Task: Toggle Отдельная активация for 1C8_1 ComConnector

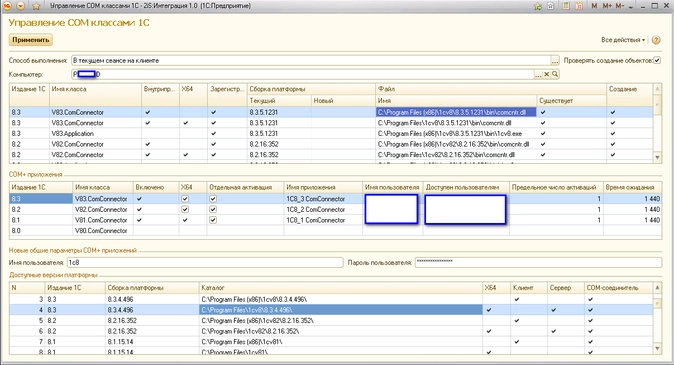Action: pyautogui.click(x=213, y=220)
